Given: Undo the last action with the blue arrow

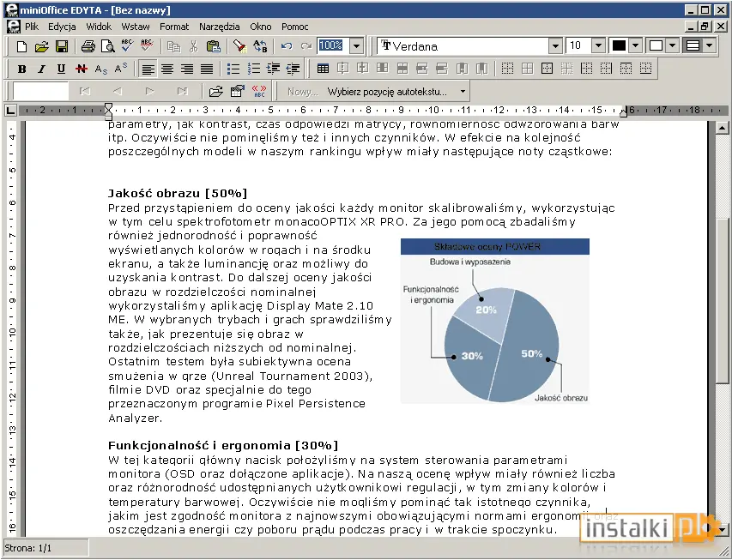Looking at the screenshot, I should click(286, 46).
